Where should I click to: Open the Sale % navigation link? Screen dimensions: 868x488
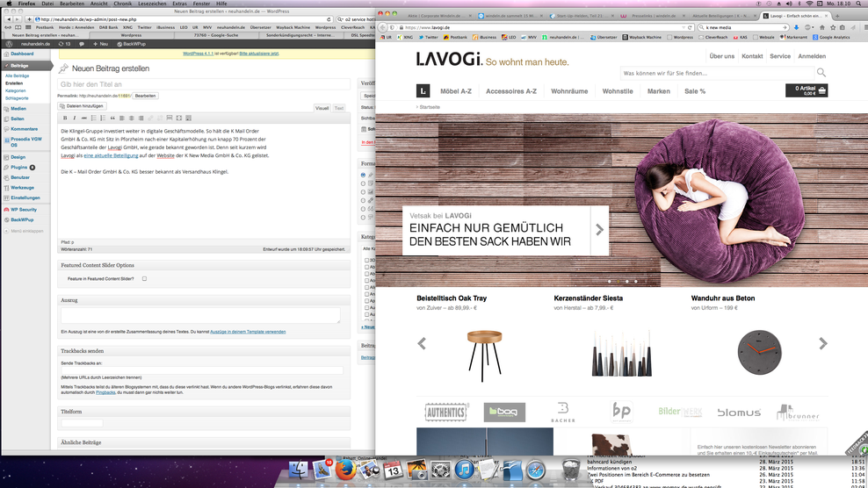695,91
